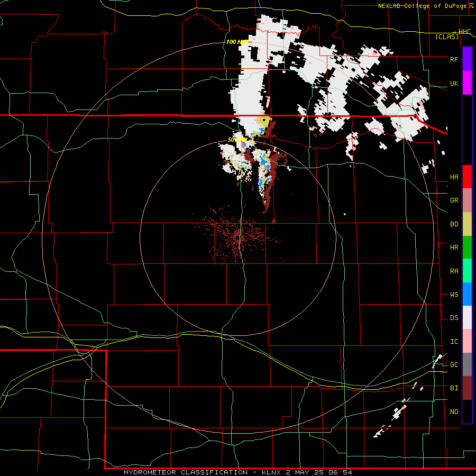This screenshot has width=476, height=476.
Task: Click the UK legend label
Action: point(454,83)
